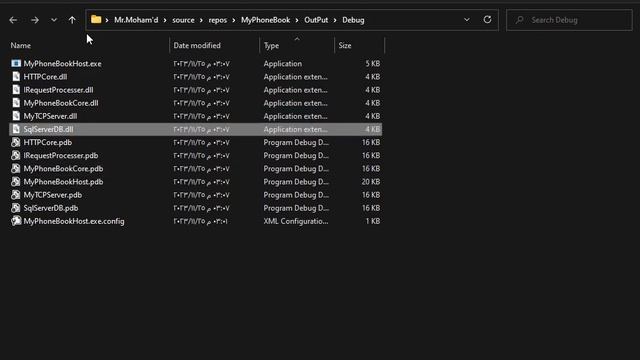Select IRequestProcesser.pdb file icon

pyautogui.click(x=16, y=155)
